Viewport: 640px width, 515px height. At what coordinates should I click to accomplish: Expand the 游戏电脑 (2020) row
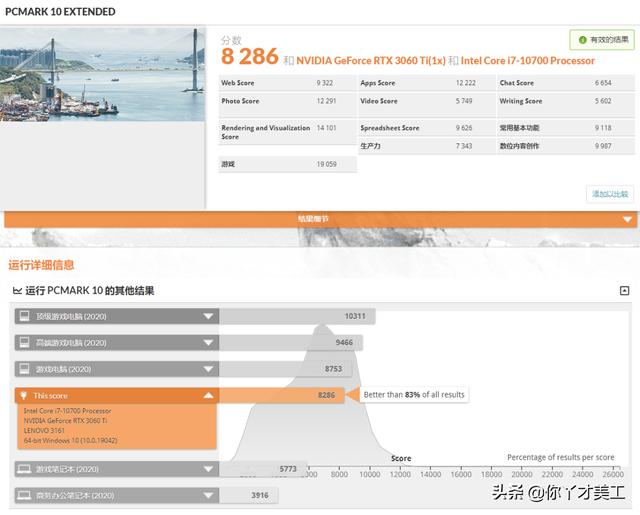117,369
